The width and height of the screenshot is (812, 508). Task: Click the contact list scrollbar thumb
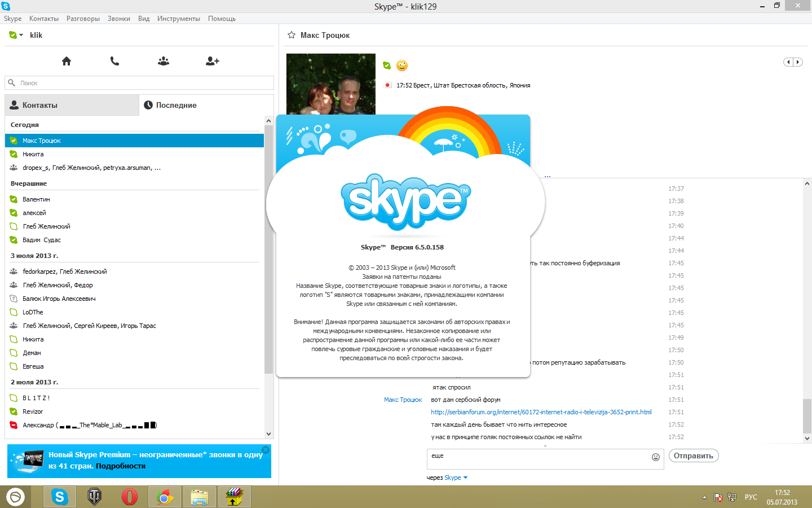268,250
